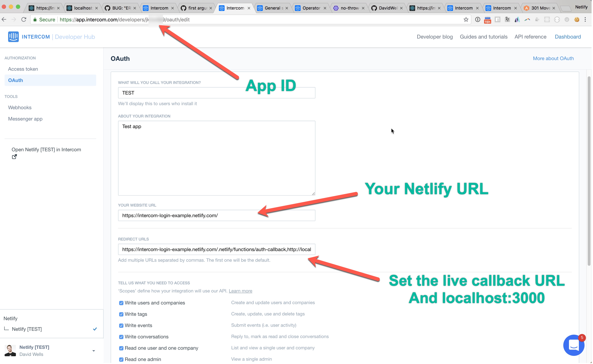Click the 15h calendar extension icon
This screenshot has height=364, width=593.
coord(489,20)
